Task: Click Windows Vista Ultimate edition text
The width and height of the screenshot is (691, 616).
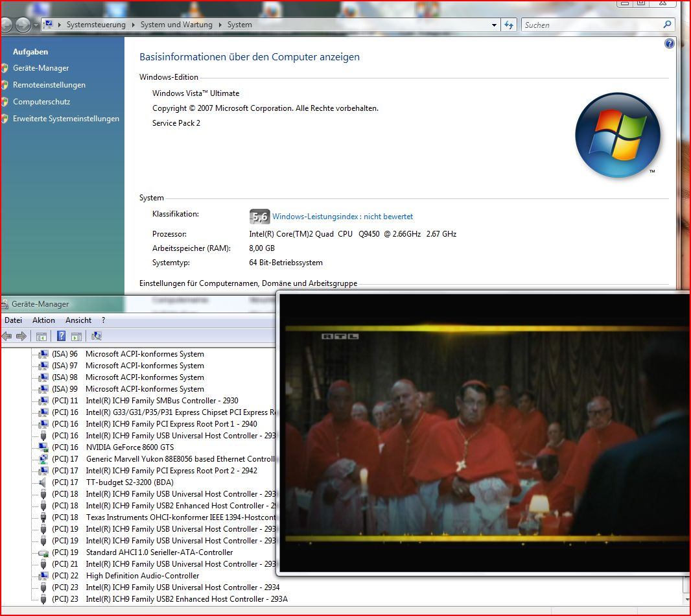Action: tap(196, 93)
